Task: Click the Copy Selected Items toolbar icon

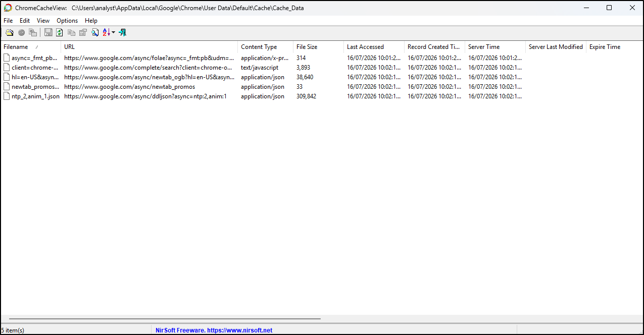Action: [71, 32]
